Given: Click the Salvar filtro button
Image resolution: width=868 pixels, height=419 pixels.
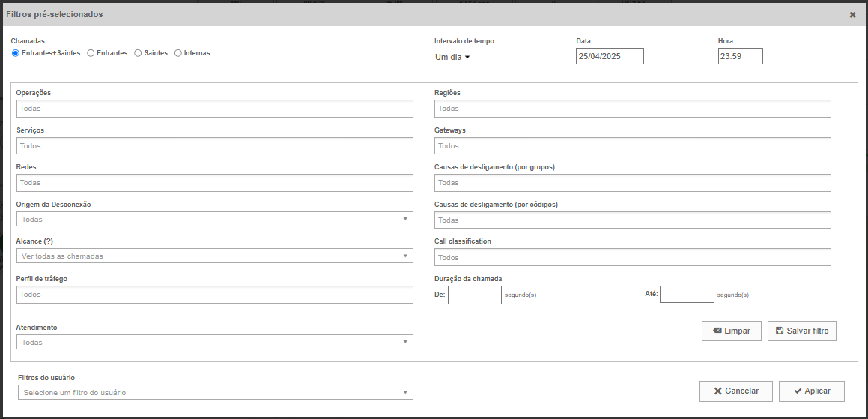Looking at the screenshot, I should point(801,331).
